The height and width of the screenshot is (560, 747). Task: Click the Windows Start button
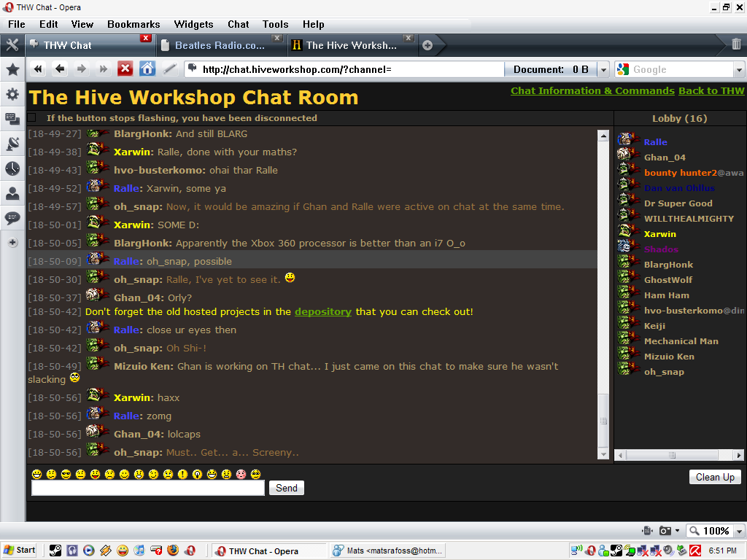19,551
